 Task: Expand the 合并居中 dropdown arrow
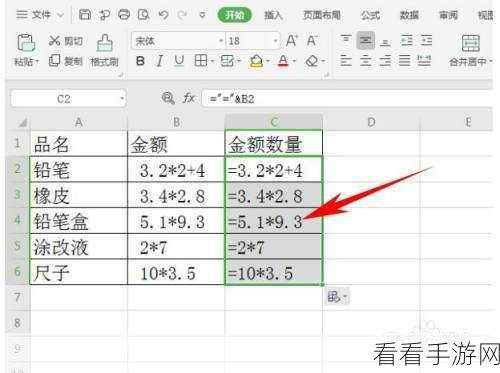(x=491, y=62)
